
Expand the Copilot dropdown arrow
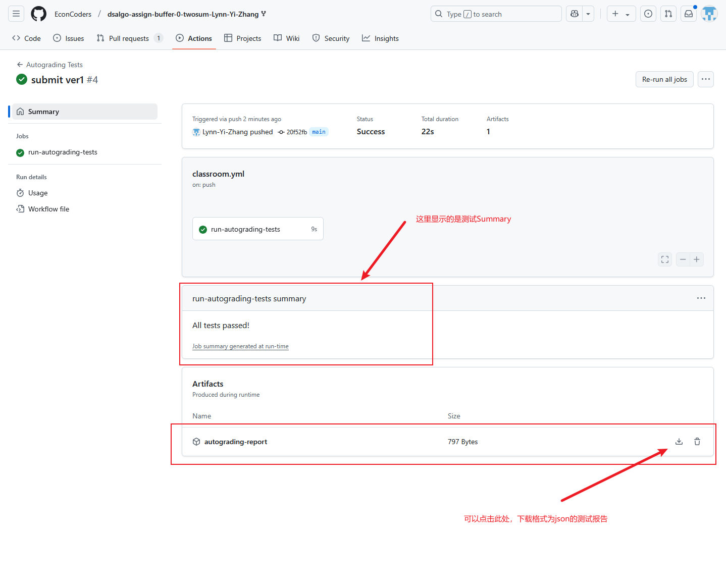pyautogui.click(x=588, y=14)
